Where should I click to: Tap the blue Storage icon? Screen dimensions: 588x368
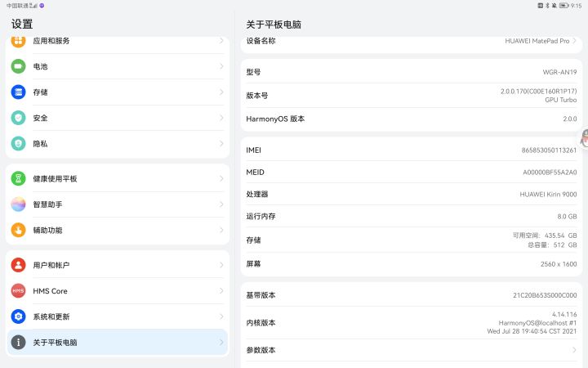(18, 92)
